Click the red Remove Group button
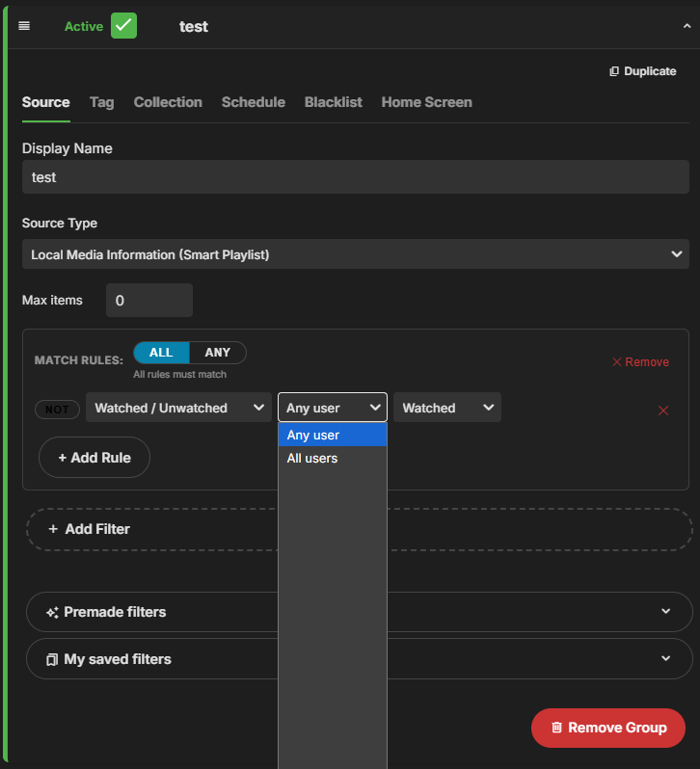This screenshot has height=769, width=700. (607, 728)
